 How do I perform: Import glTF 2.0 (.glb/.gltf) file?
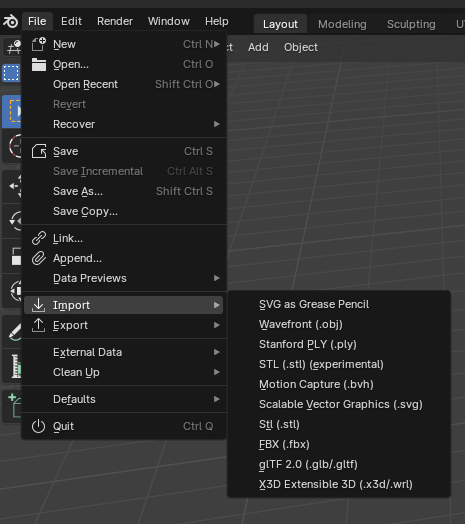click(339, 464)
